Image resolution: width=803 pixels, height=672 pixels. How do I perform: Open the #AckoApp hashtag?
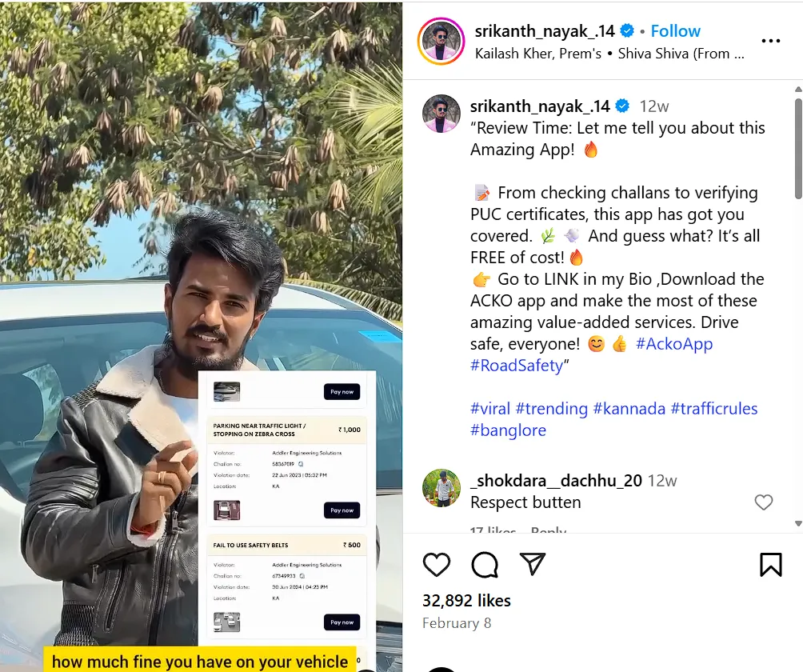click(674, 344)
